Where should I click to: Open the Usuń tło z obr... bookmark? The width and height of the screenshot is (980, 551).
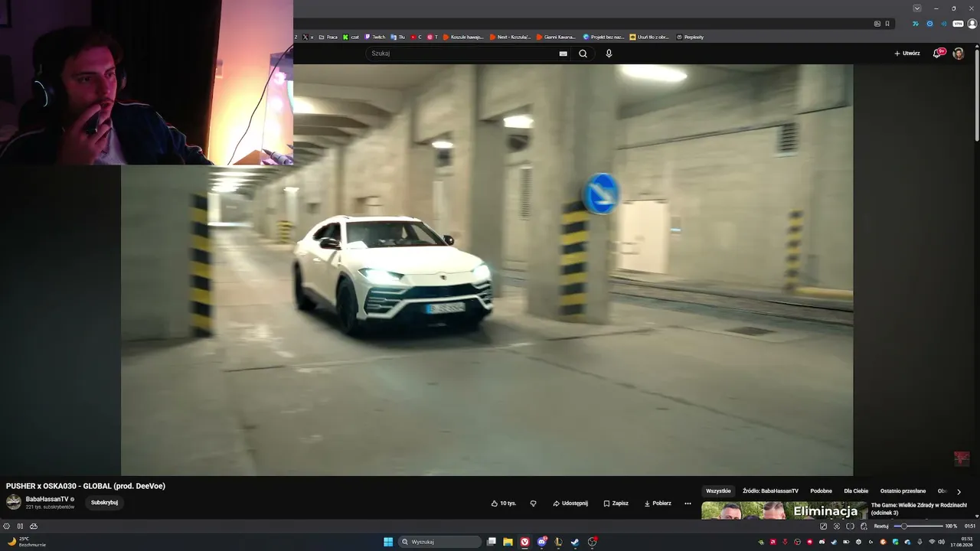pyautogui.click(x=649, y=37)
